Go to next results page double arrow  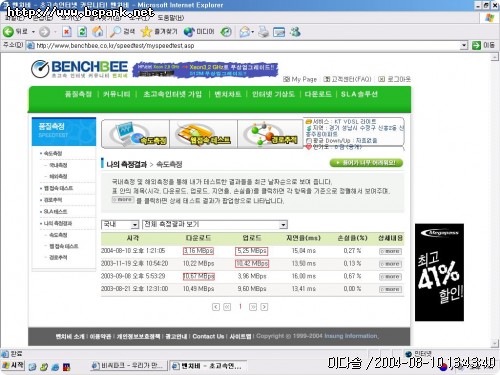[253, 307]
